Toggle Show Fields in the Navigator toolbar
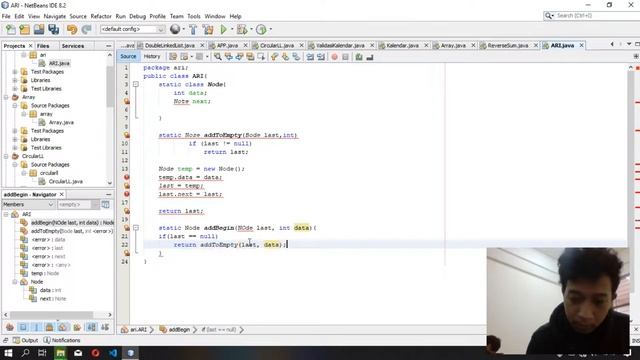 tap(23, 327)
